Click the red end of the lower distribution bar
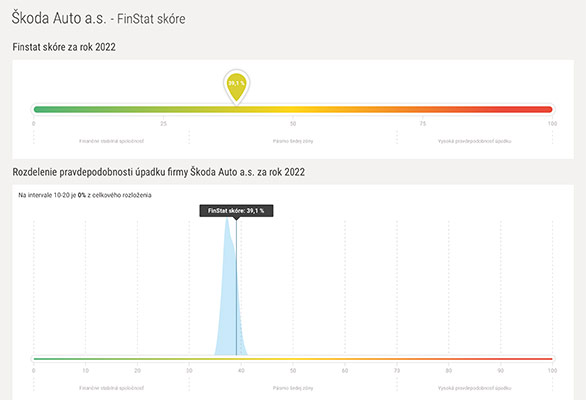 coord(544,359)
